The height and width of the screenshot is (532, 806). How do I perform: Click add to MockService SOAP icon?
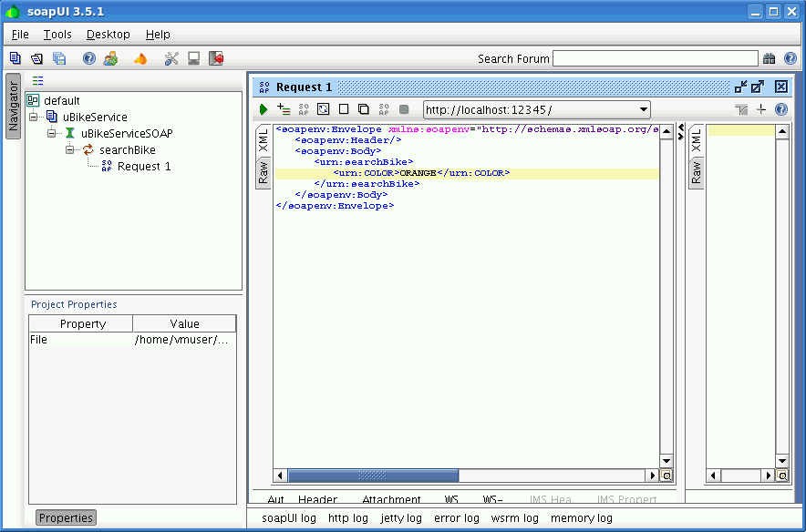coord(304,109)
